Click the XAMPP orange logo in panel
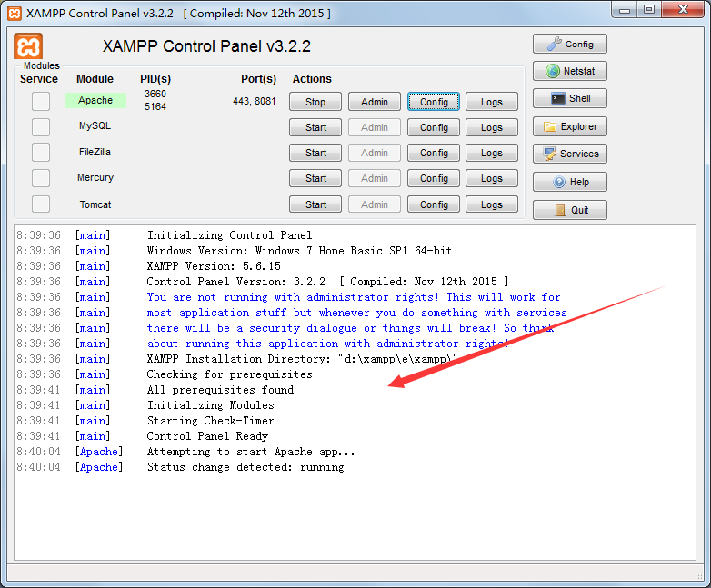 coord(28,45)
